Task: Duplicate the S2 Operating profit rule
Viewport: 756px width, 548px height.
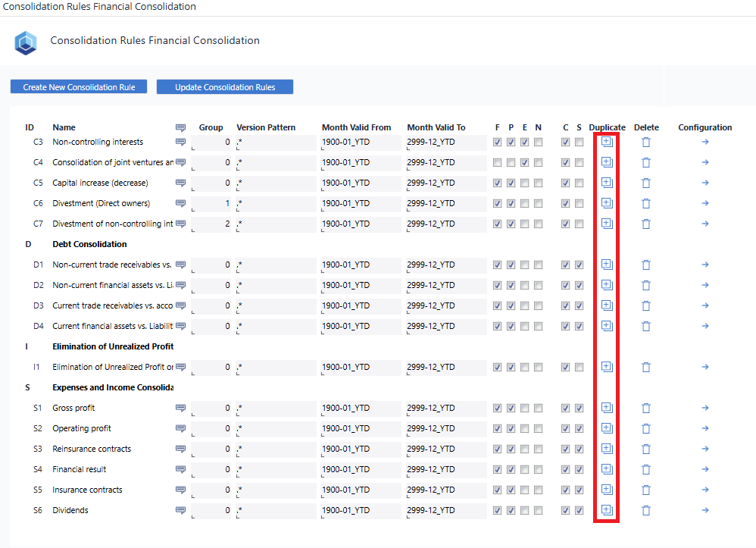Action: coord(606,428)
